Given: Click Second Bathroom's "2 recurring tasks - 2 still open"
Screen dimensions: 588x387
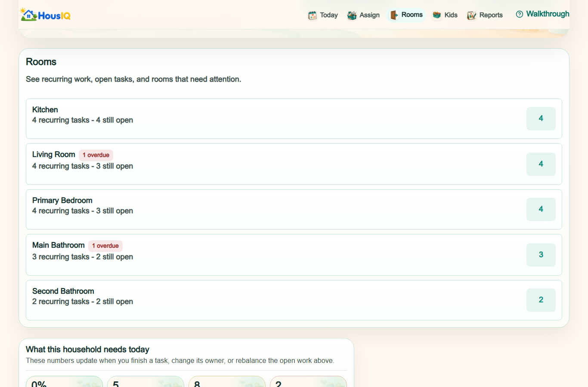Looking at the screenshot, I should [83, 301].
